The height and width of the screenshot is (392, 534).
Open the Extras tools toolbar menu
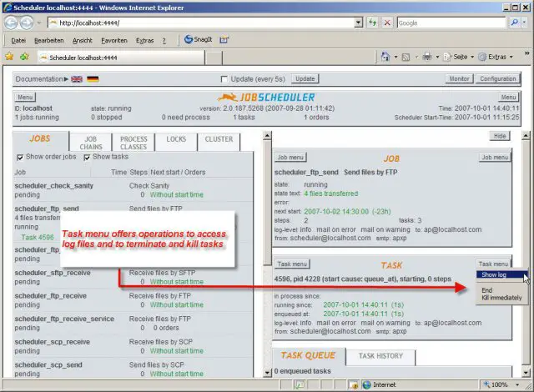pos(494,57)
